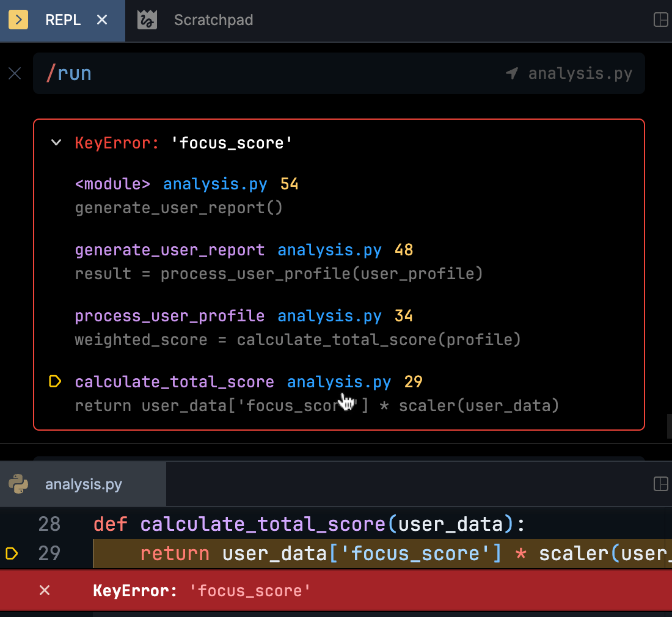Image resolution: width=672 pixels, height=617 pixels.
Task: Click the current frame marker in traceback
Action: [55, 381]
